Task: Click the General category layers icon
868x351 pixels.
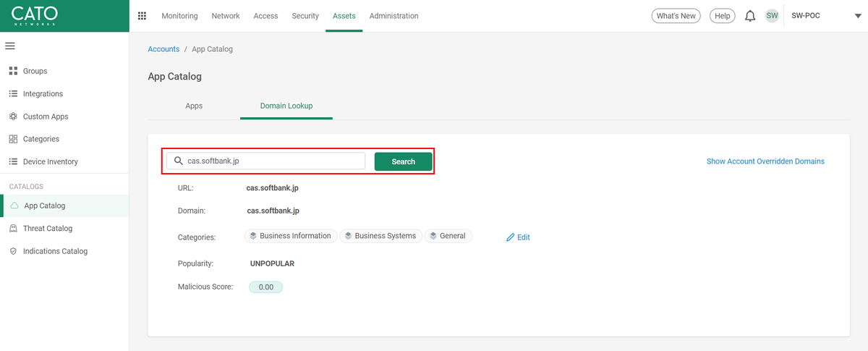Action: (433, 236)
